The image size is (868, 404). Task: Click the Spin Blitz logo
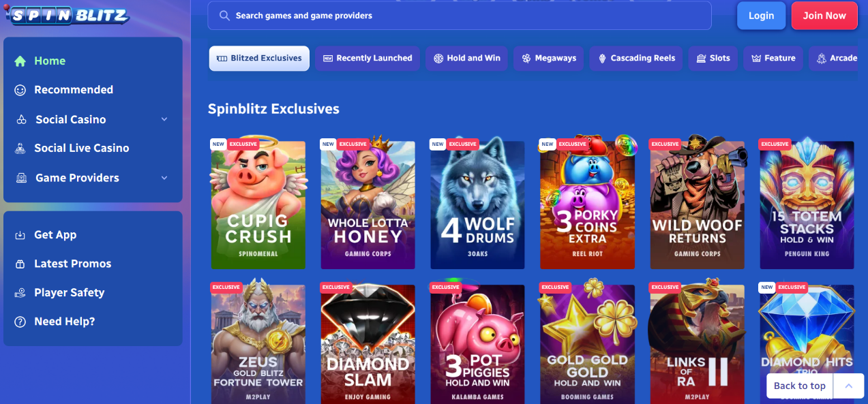[x=65, y=14]
